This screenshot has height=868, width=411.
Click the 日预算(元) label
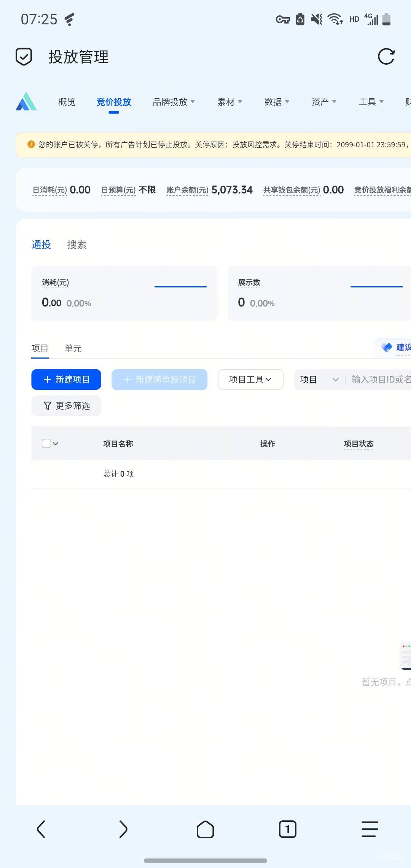118,190
